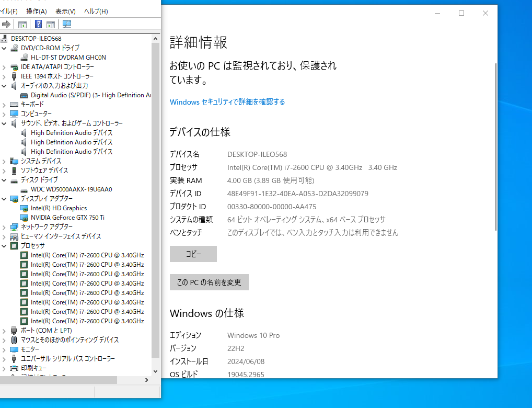Click the コピー button
Image resolution: width=532 pixels, height=408 pixels.
pos(193,254)
